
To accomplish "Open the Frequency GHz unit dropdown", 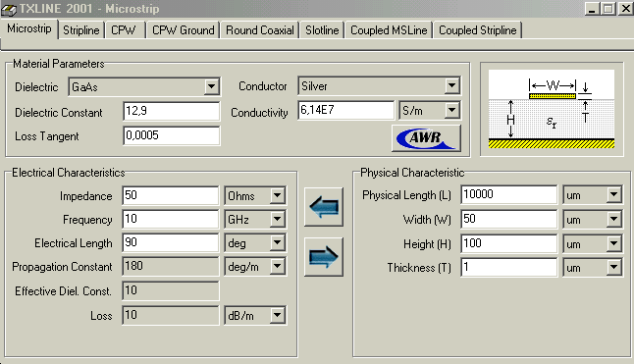I will point(277,219).
